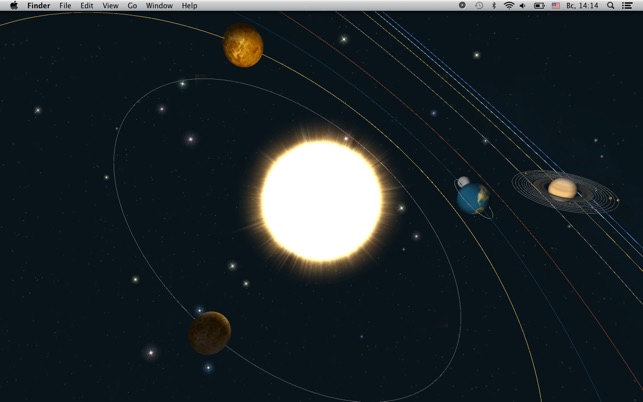The height and width of the screenshot is (402, 643).
Task: Click the Time Machine status icon
Action: coord(479,6)
